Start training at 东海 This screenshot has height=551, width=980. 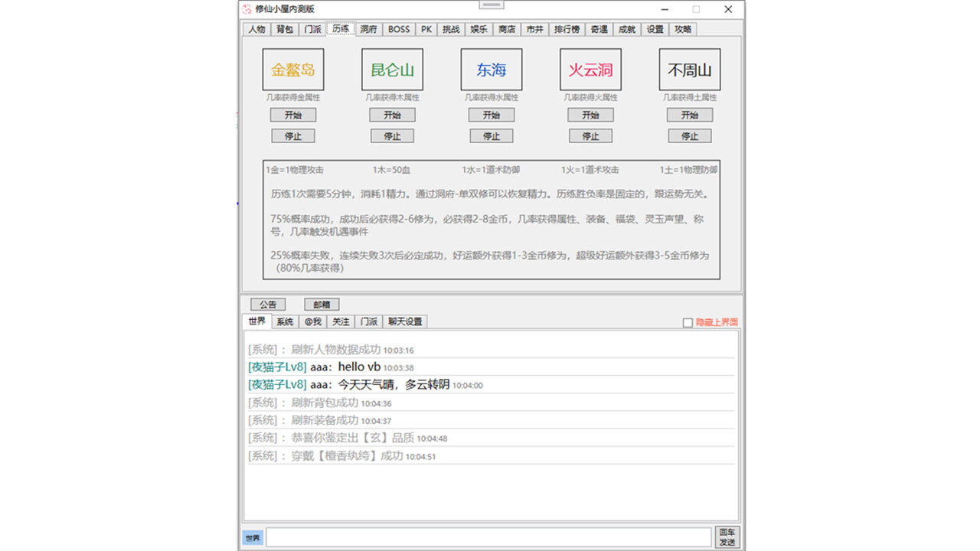491,115
